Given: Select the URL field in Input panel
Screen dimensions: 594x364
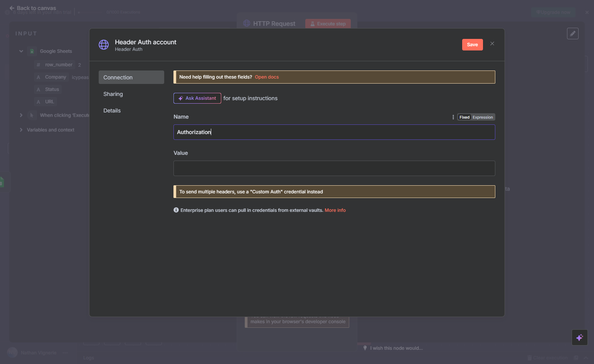Looking at the screenshot, I should coord(50,102).
